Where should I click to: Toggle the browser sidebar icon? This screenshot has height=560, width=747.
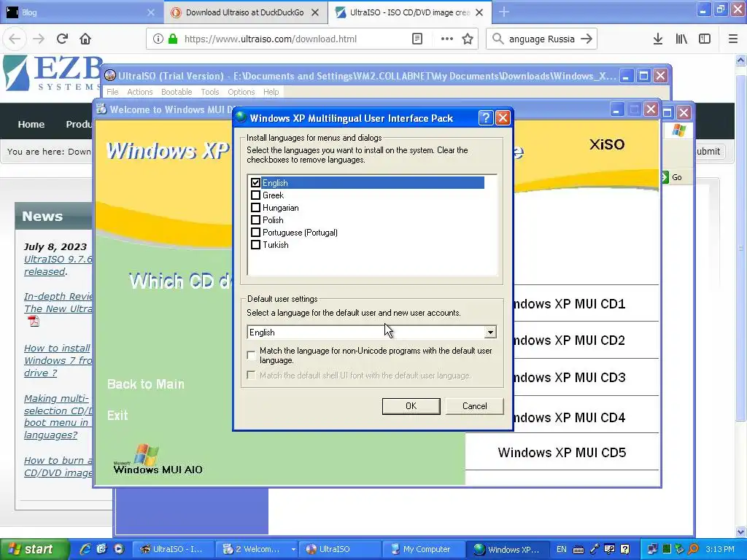705,39
